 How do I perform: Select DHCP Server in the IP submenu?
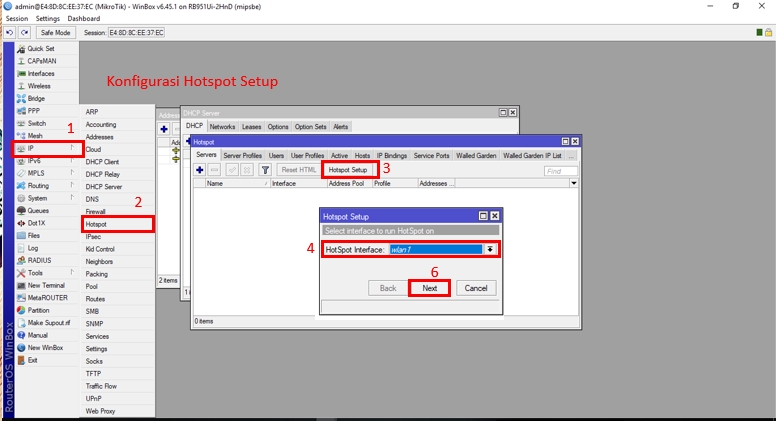point(118,187)
